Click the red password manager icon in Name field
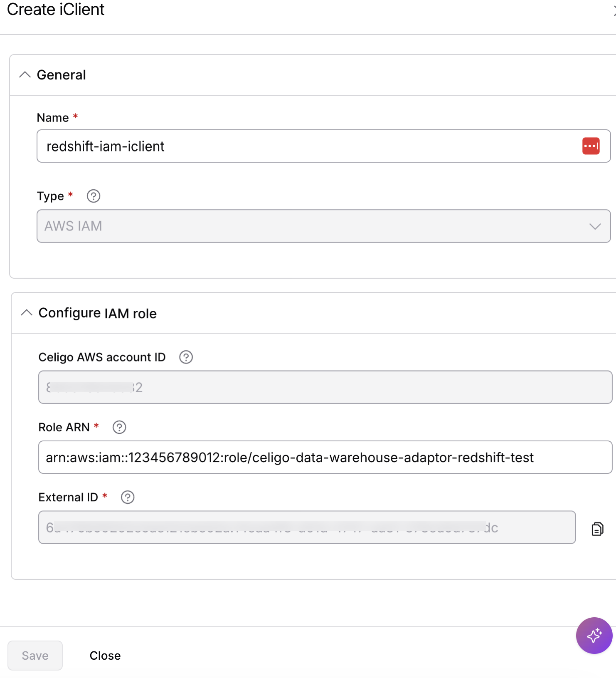616x678 pixels. (591, 146)
